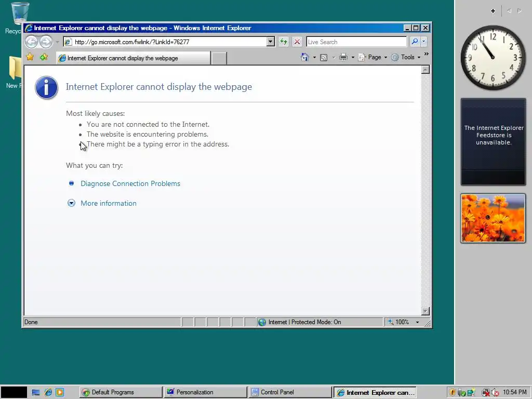
Task: Click Windows Security Alerts shield tray icon
Action: tap(453, 393)
